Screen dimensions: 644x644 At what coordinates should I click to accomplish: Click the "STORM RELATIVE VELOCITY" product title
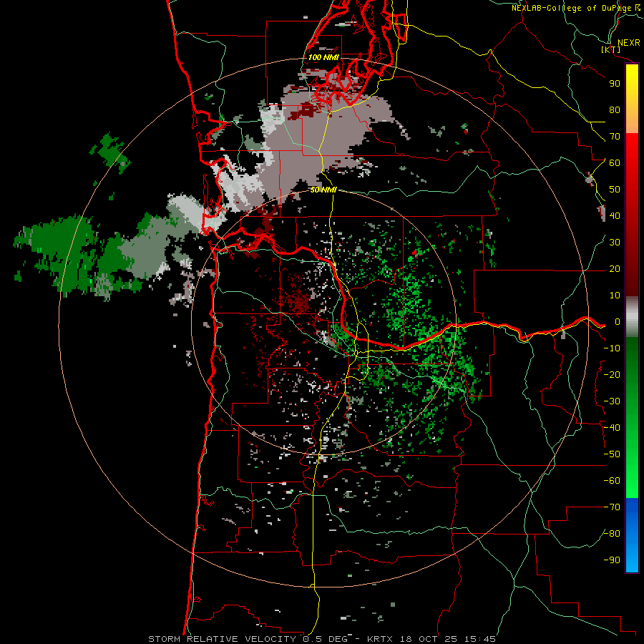coord(222,639)
